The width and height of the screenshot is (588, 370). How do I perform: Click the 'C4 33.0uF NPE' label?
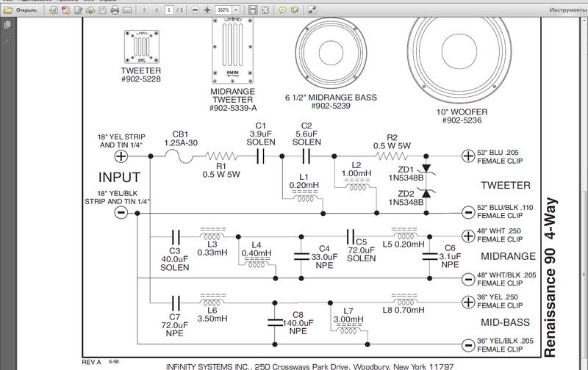pos(324,257)
